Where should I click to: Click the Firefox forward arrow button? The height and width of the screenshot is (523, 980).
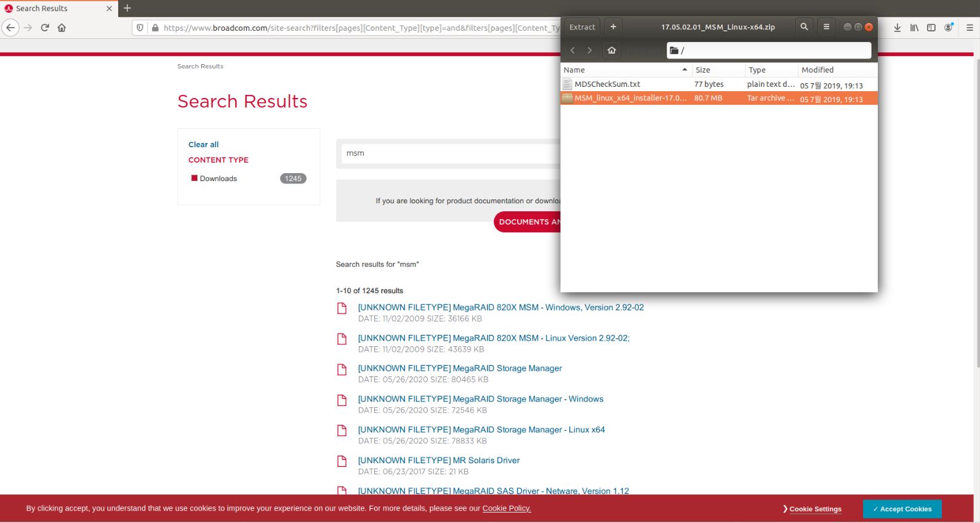28,28
